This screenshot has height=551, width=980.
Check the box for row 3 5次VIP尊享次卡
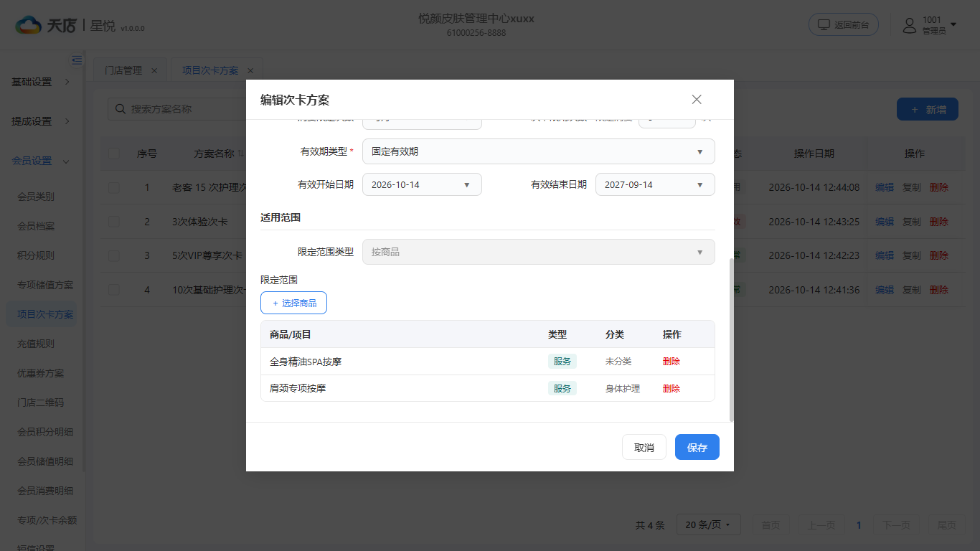(x=114, y=255)
